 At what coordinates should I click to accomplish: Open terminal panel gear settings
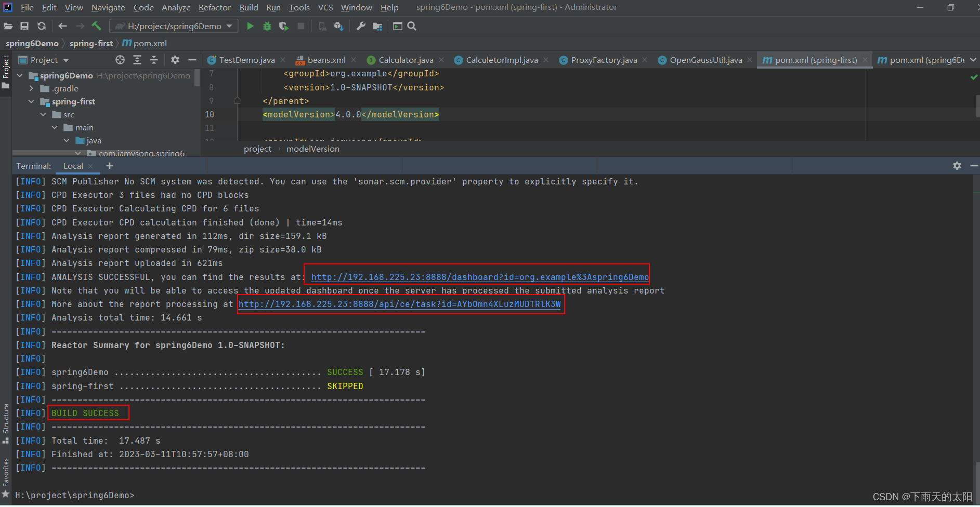[x=957, y=166]
